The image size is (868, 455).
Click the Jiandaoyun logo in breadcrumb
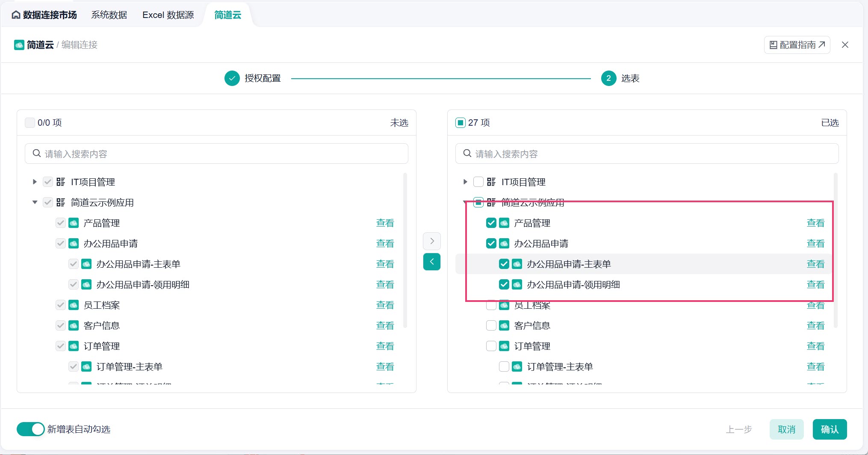point(19,45)
